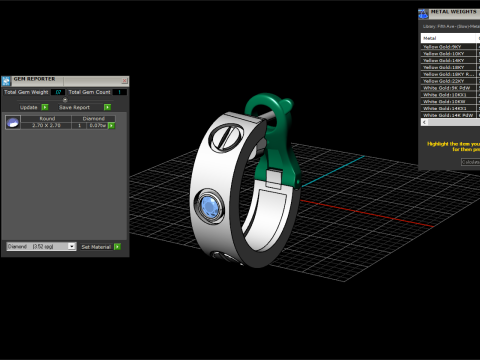Screen dimensions: 480x360
Task: Click the Metal column header
Action: [x=448, y=38]
